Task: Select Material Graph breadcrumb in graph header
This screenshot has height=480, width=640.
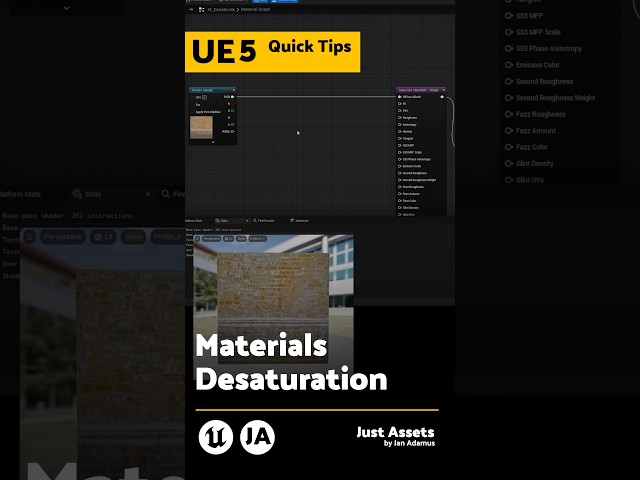Action: [256, 9]
